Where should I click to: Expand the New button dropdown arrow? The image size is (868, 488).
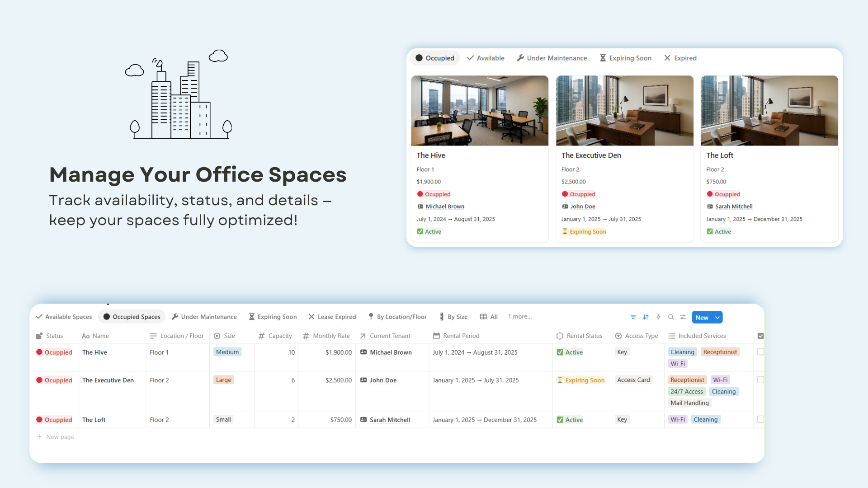pos(717,317)
